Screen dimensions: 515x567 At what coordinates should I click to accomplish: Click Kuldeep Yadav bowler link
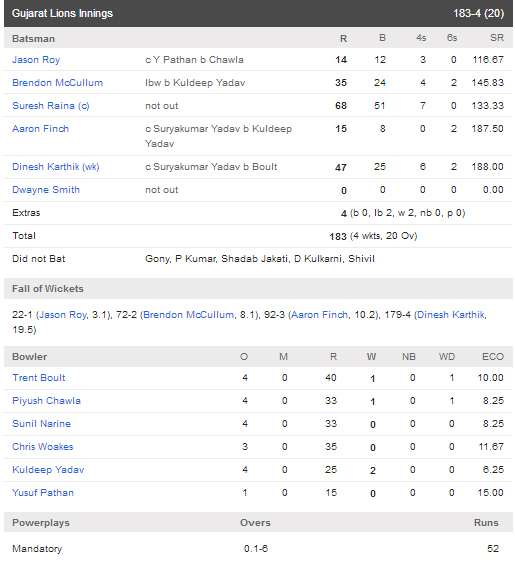[x=48, y=470]
